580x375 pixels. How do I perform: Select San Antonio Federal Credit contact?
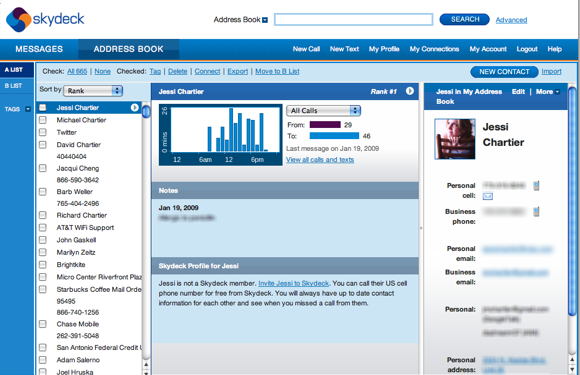99,348
